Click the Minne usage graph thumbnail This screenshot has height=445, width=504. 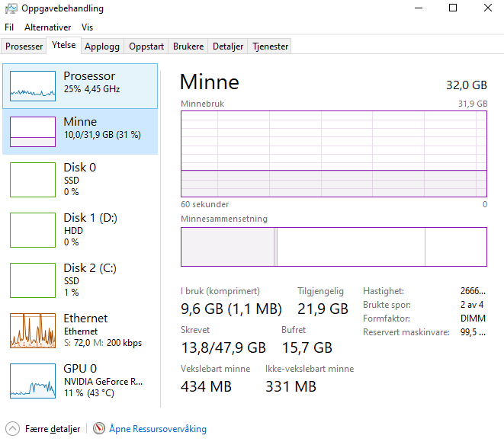tap(32, 132)
